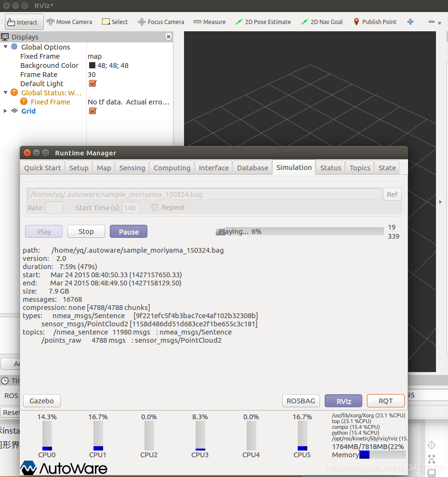Click the Global Status warning icon
This screenshot has height=477, width=448.
[x=14, y=92]
